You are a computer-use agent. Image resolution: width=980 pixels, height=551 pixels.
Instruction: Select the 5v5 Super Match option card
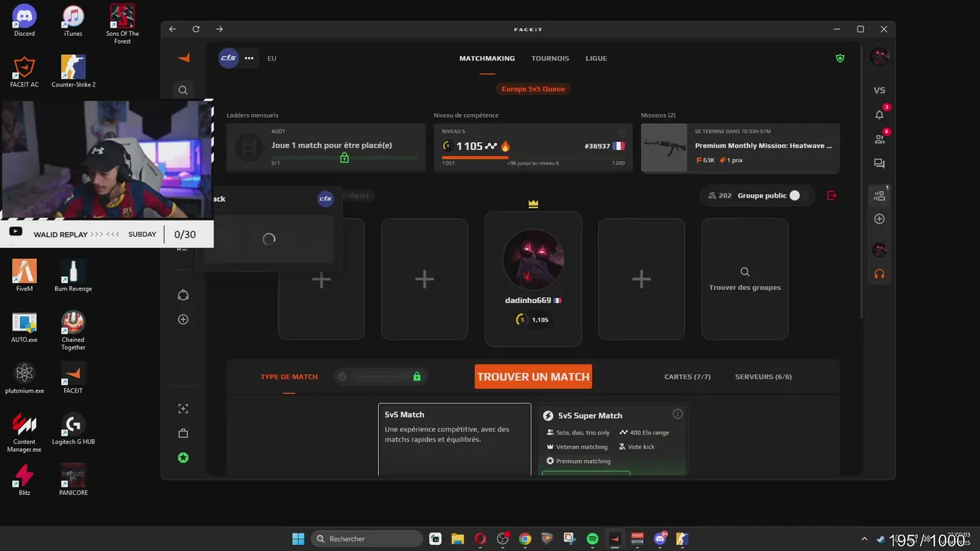click(613, 439)
